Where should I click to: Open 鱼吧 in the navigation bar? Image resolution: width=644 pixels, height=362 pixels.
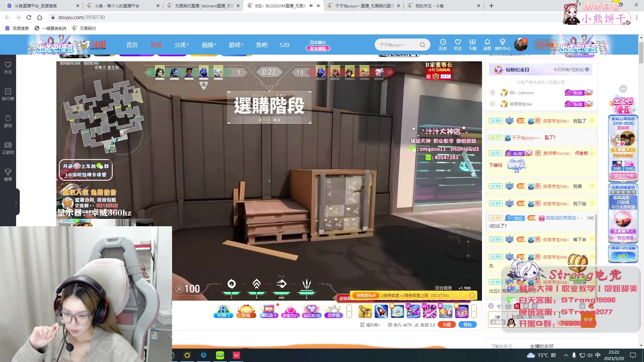point(262,45)
